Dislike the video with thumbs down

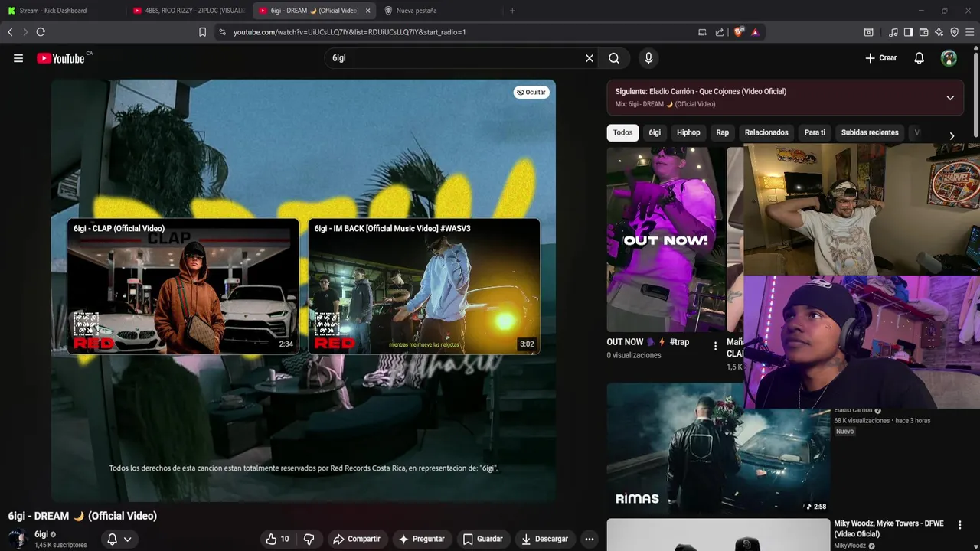pos(309,539)
